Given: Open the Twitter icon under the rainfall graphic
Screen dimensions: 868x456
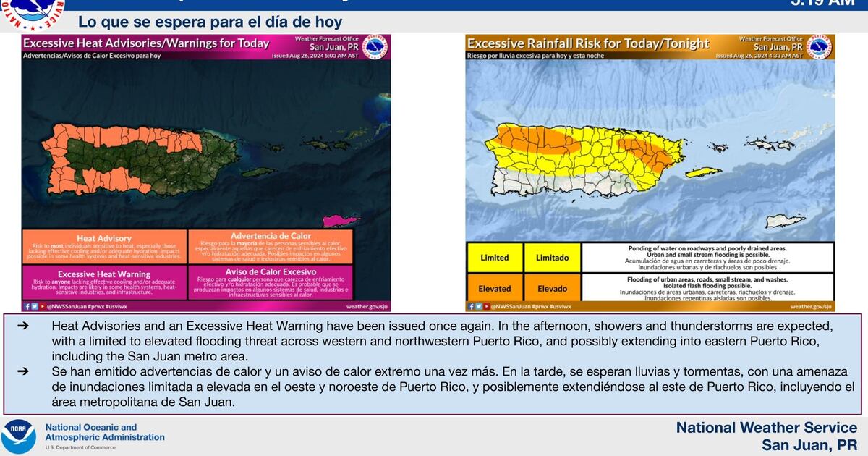Looking at the screenshot, I should (478, 306).
